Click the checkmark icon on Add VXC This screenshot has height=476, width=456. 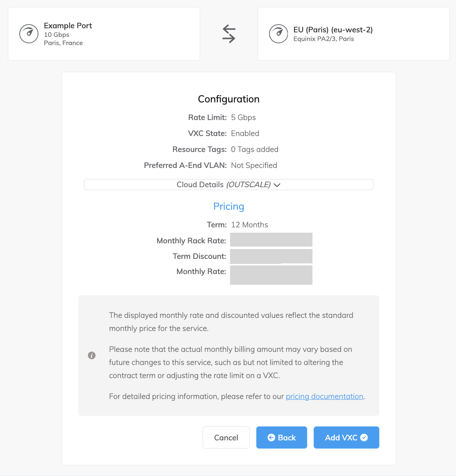[x=364, y=437]
